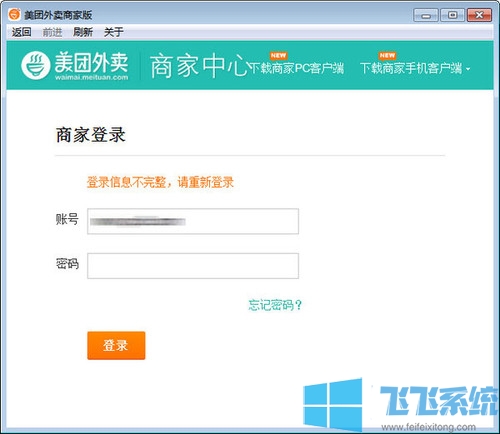The width and height of the screenshot is (500, 434).
Task: Click the Windows logo watermark
Action: (x=333, y=405)
